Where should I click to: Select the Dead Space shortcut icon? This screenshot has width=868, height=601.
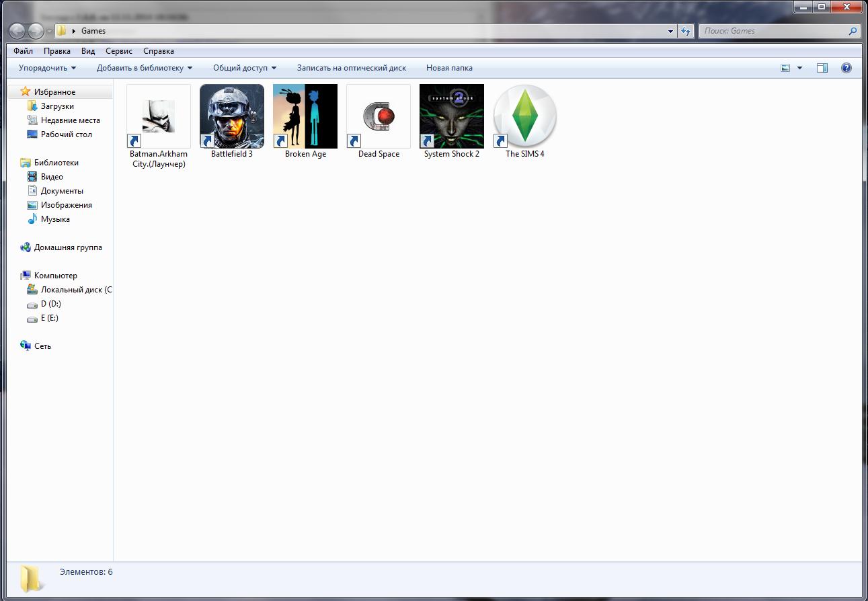pos(379,116)
